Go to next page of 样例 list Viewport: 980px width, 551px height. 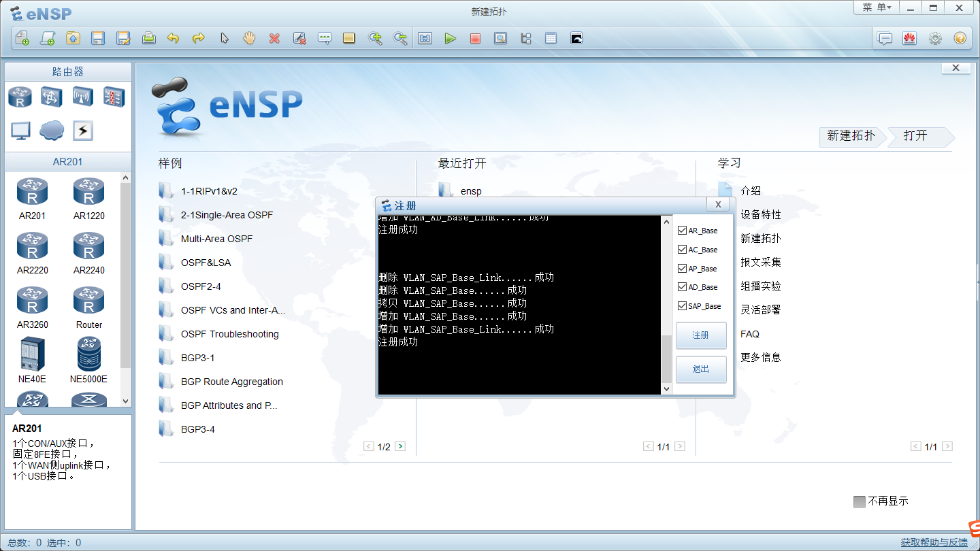tap(400, 446)
